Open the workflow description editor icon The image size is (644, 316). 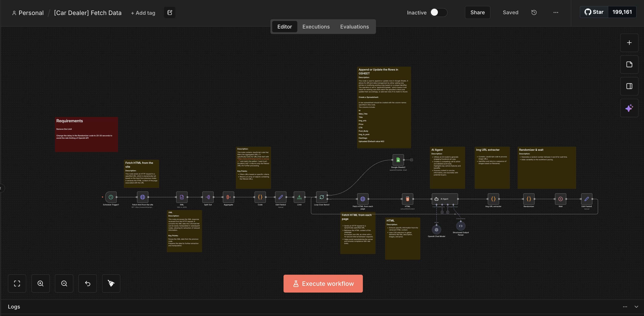coord(170,13)
